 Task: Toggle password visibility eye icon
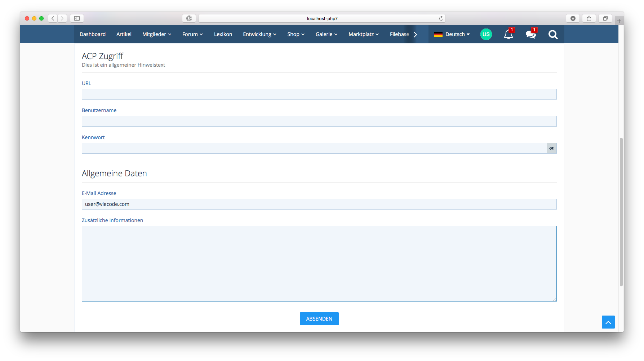[x=551, y=148]
